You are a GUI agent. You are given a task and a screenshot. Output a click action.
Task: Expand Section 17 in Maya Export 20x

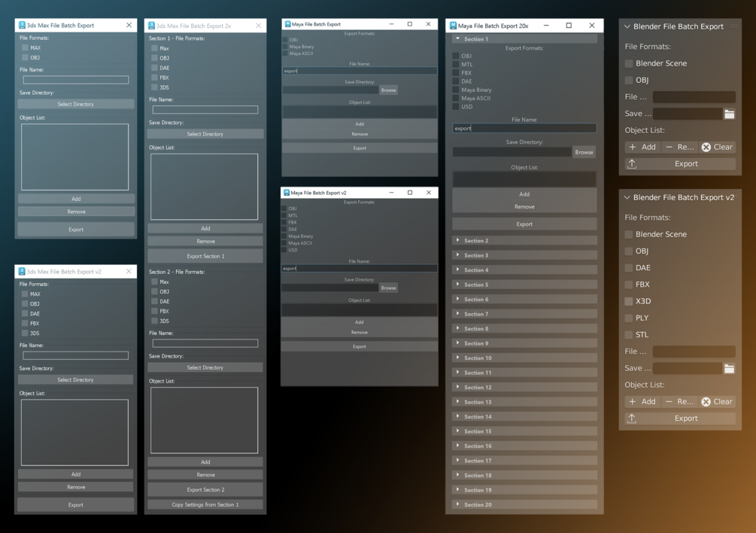(x=457, y=461)
